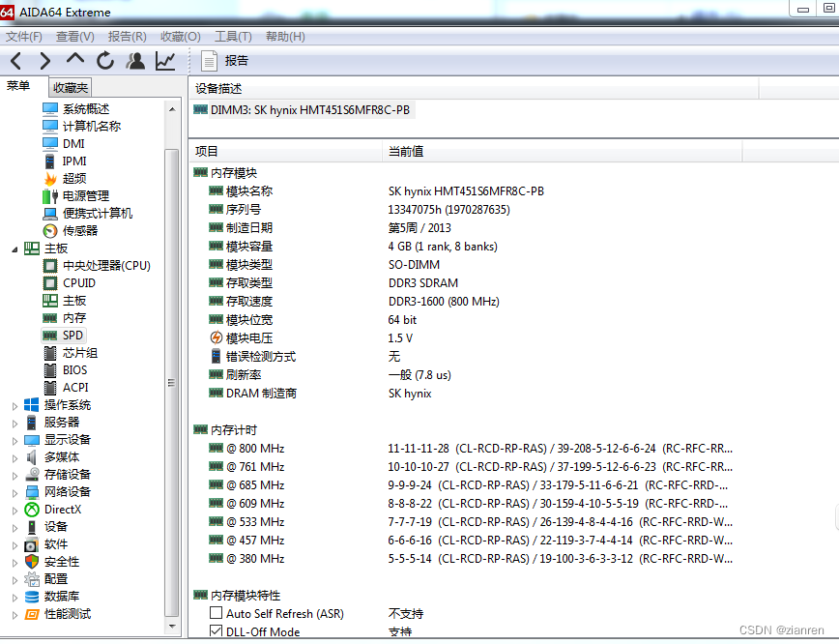Expand the 操作系统 node
This screenshot has width=839, height=644.
15,406
